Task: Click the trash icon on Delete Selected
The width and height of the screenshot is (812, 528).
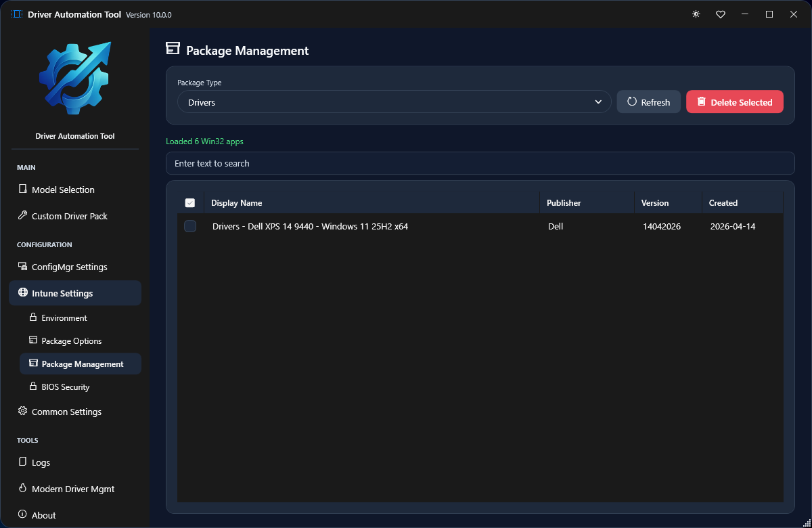Action: point(702,102)
